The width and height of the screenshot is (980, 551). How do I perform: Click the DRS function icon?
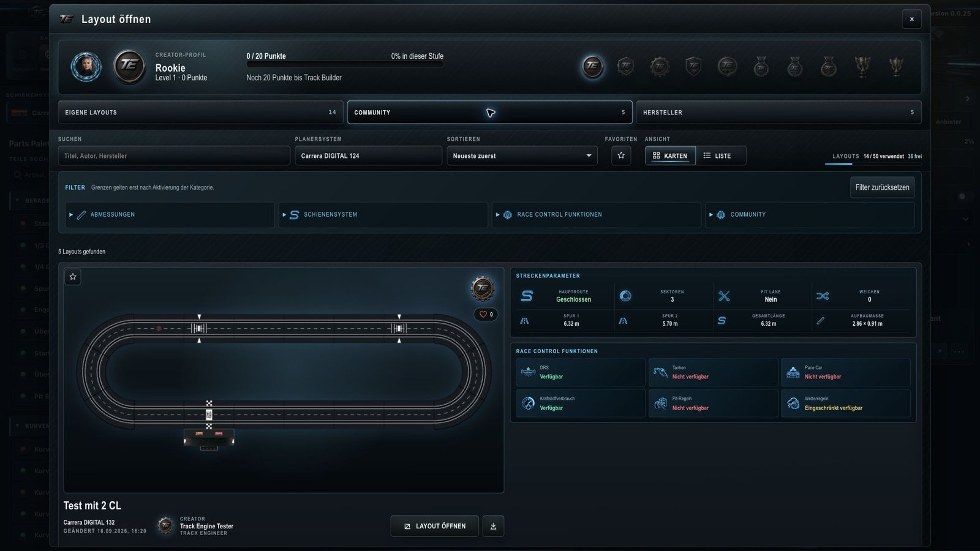[x=528, y=372]
